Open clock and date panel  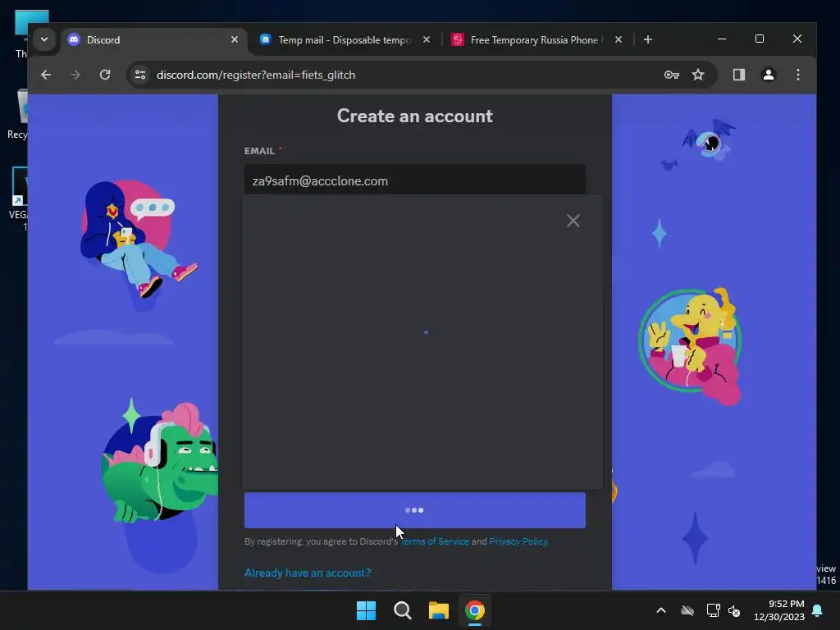(779, 610)
